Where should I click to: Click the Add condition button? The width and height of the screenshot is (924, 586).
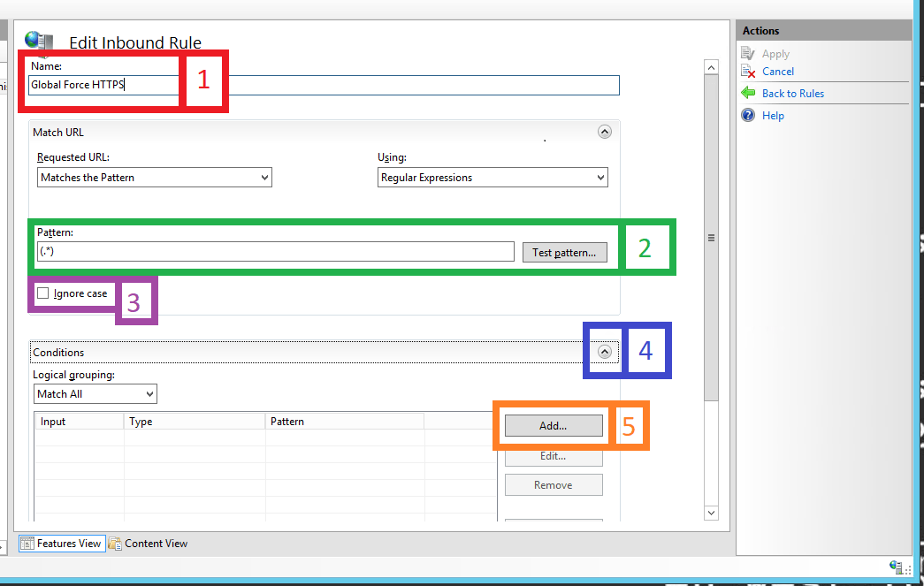(554, 426)
